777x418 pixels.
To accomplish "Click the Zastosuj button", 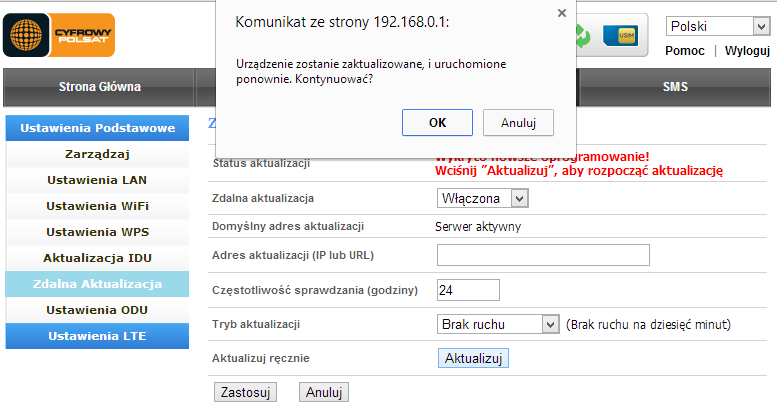I will pyautogui.click(x=245, y=392).
